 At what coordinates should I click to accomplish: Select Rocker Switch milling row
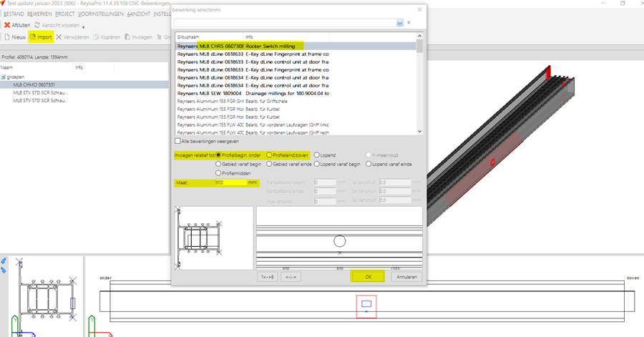(296, 46)
